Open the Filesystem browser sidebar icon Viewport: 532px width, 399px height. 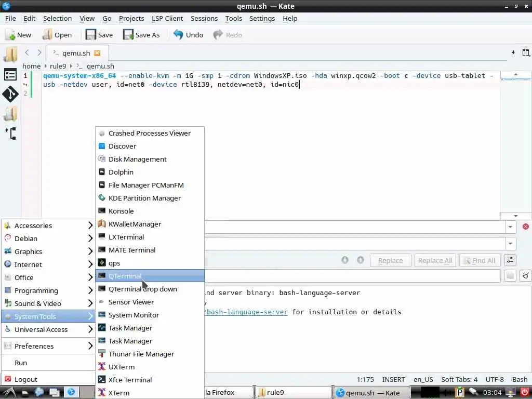click(x=10, y=114)
